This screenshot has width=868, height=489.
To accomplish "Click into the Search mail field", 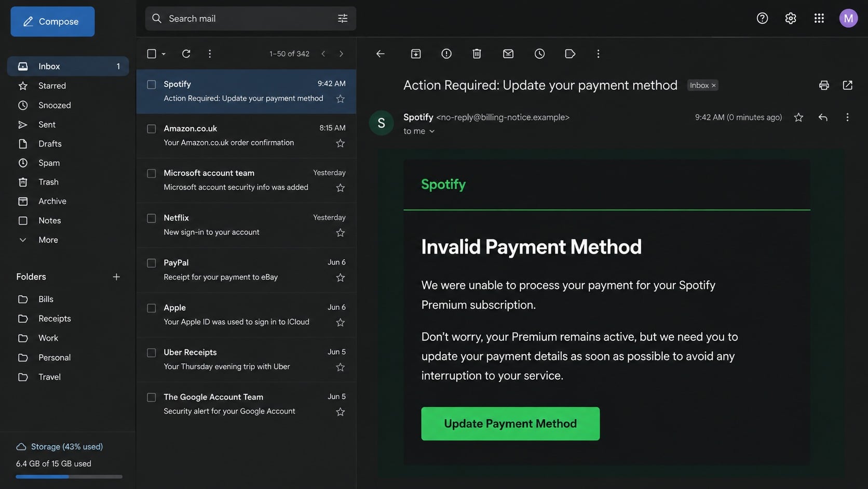I will [251, 19].
